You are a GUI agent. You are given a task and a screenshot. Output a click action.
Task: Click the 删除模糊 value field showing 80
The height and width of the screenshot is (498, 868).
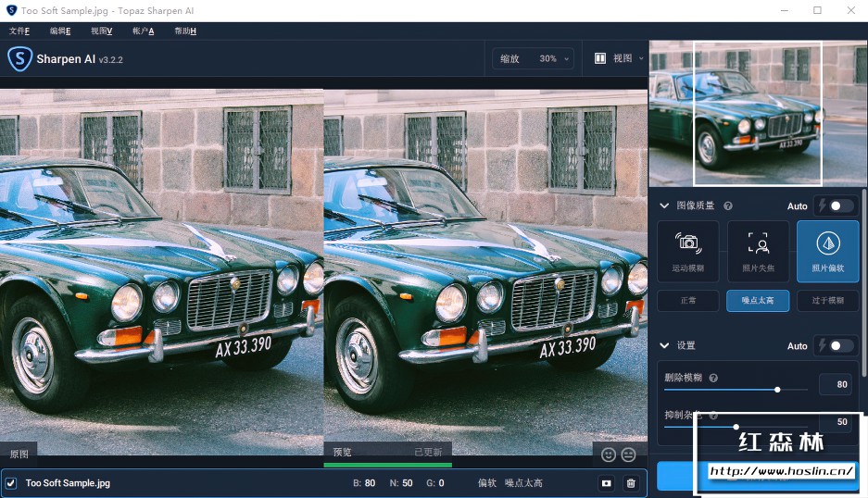pyautogui.click(x=836, y=384)
